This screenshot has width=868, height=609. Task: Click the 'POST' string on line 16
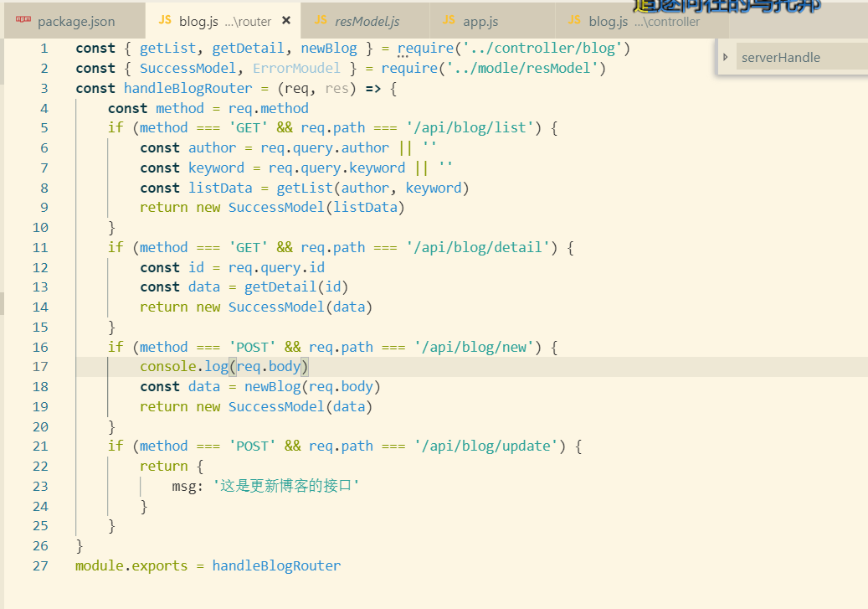[253, 347]
